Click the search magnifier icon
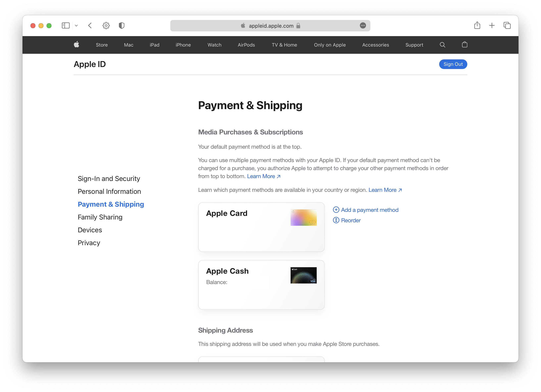Screen dimensions: 541x392 [442, 45]
